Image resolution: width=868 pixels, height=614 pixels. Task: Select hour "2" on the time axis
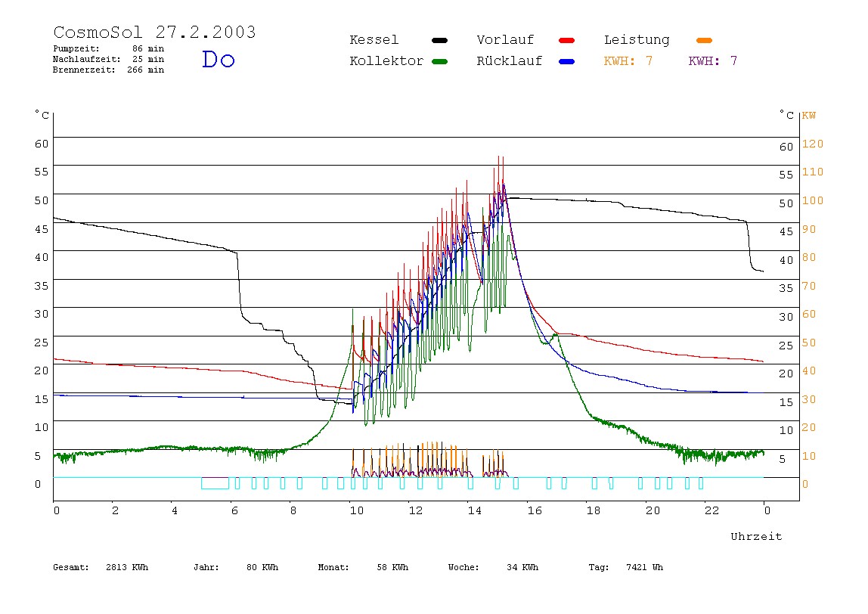115,510
